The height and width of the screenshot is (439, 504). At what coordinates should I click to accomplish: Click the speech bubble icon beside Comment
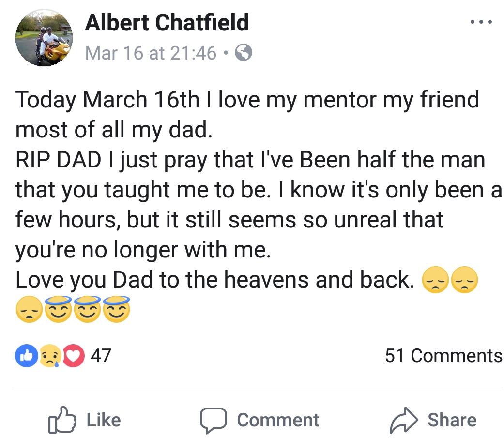tap(213, 419)
